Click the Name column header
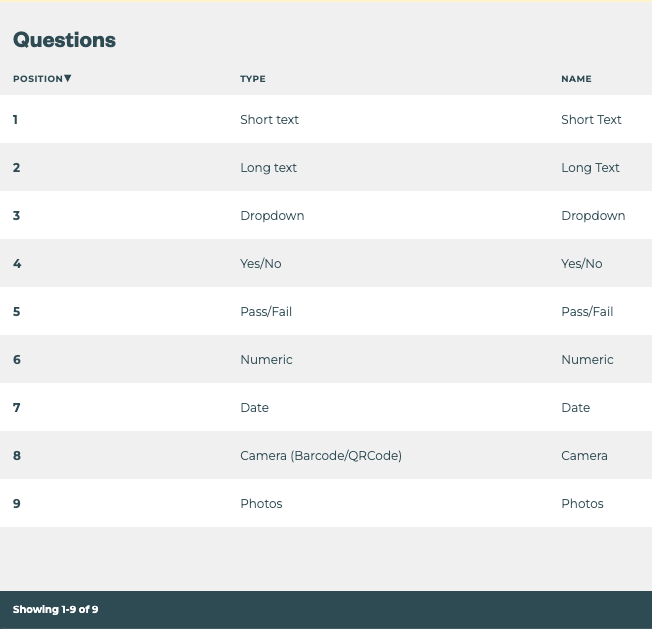This screenshot has width=652, height=629. [576, 79]
